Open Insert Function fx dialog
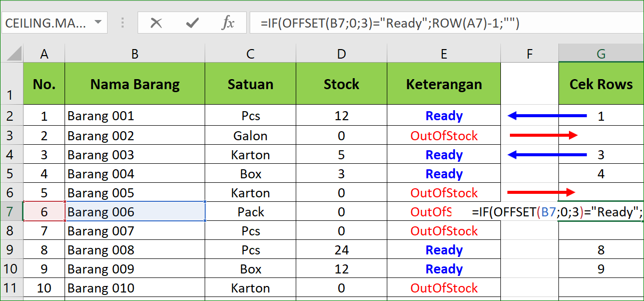The height and width of the screenshot is (301, 644). pos(228,23)
